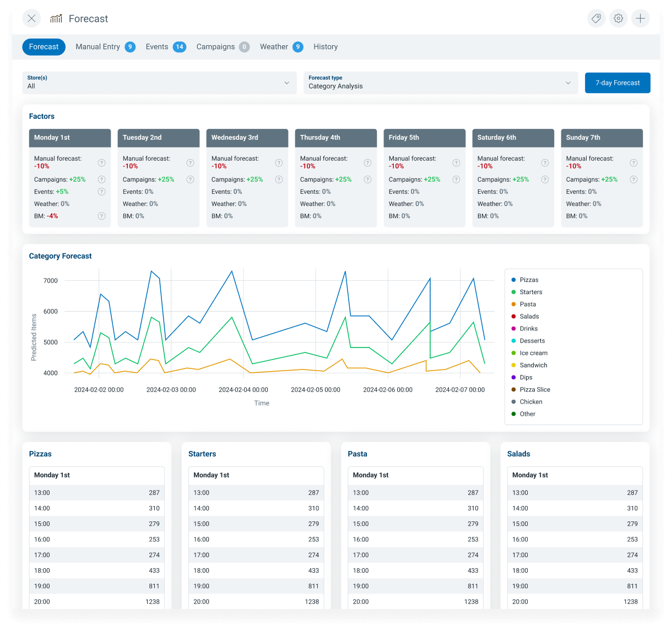Click help icon for Wednesday 3rd Manual forecast

click(279, 162)
